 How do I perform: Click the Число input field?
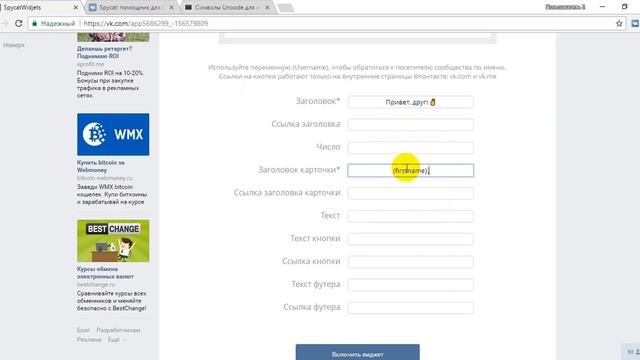[411, 147]
